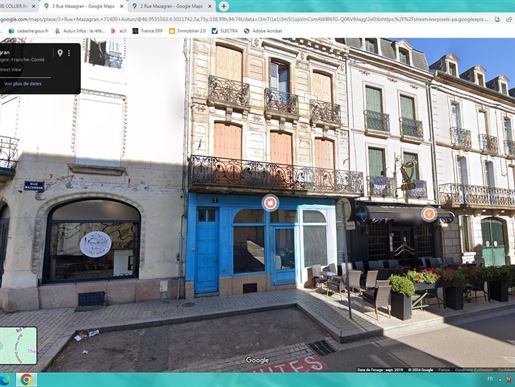Open the SLECTRA bookmark
The image size is (515, 387).
225,31
